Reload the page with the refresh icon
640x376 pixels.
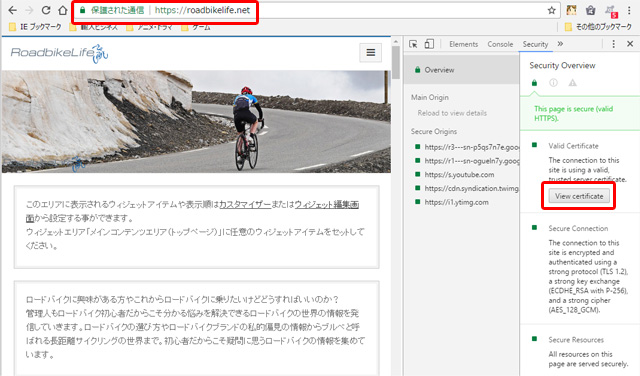tap(46, 10)
